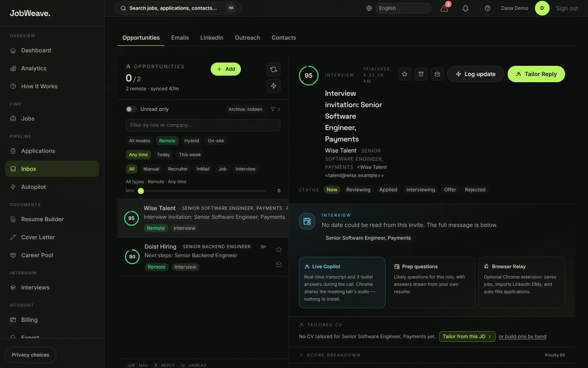
Task: Switch to the Outreach tab
Action: pyautogui.click(x=247, y=38)
